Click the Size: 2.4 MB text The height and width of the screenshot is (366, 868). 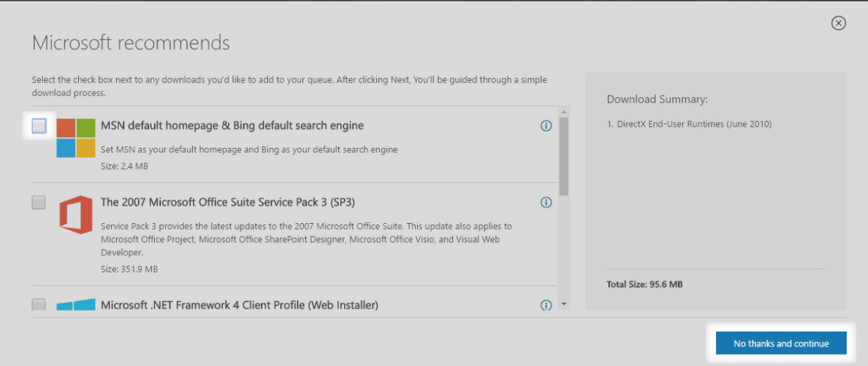click(125, 167)
